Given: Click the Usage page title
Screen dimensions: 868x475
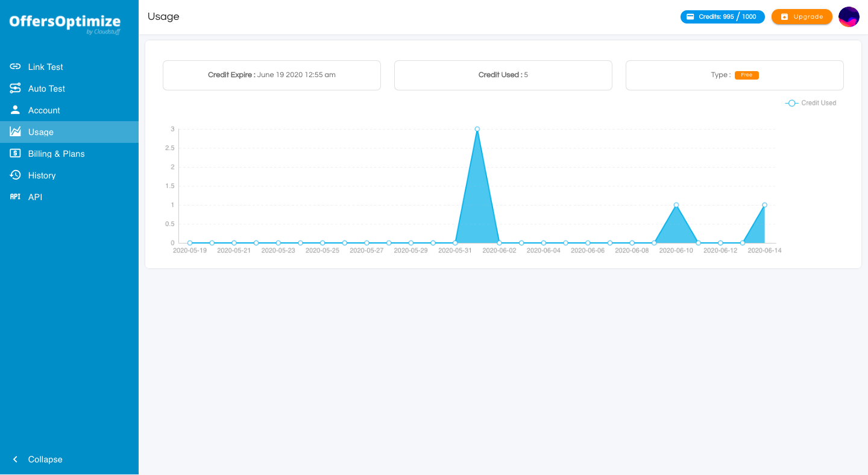Looking at the screenshot, I should tap(163, 16).
